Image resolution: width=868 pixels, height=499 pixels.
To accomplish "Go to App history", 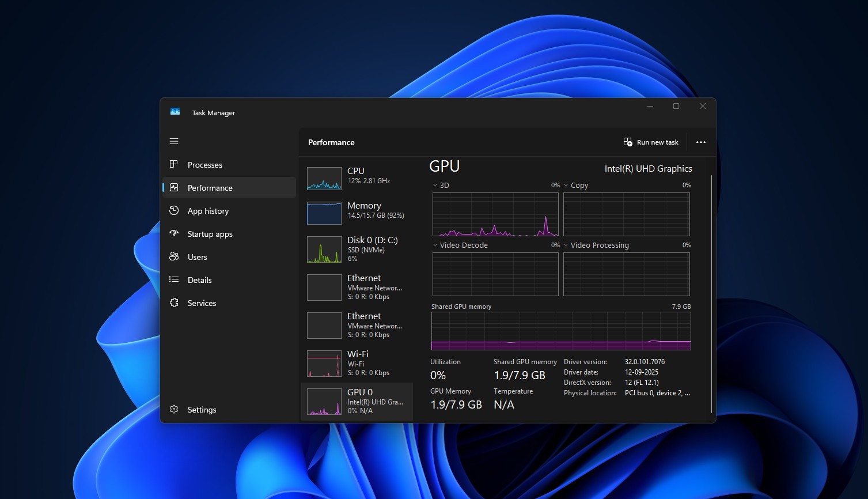I will (x=229, y=211).
